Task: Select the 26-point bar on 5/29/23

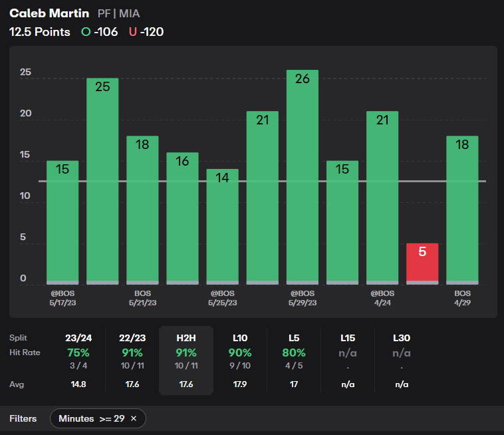Action: pyautogui.click(x=302, y=177)
